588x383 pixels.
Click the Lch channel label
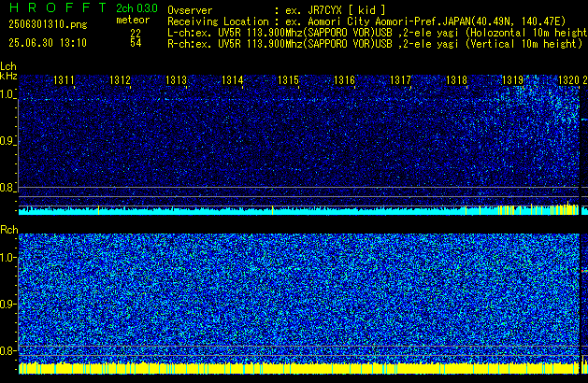coord(8,66)
